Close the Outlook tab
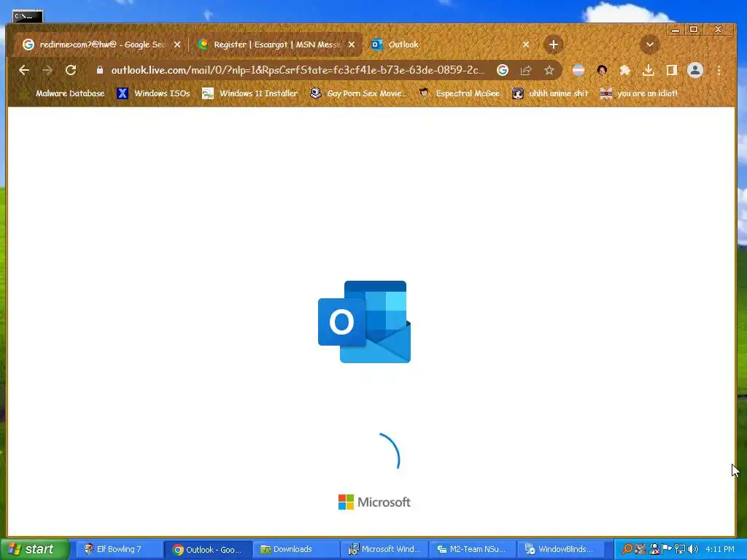The image size is (747, 560). tap(525, 44)
